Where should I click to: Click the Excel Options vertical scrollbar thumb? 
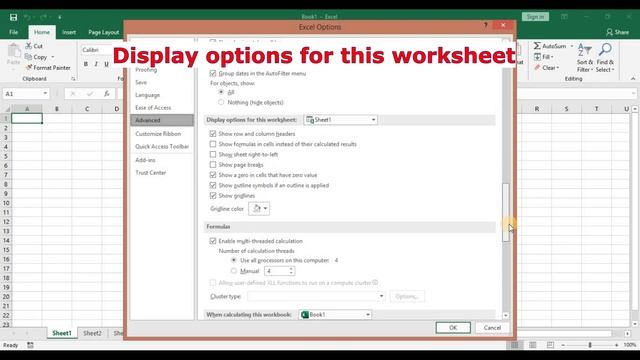point(506,212)
